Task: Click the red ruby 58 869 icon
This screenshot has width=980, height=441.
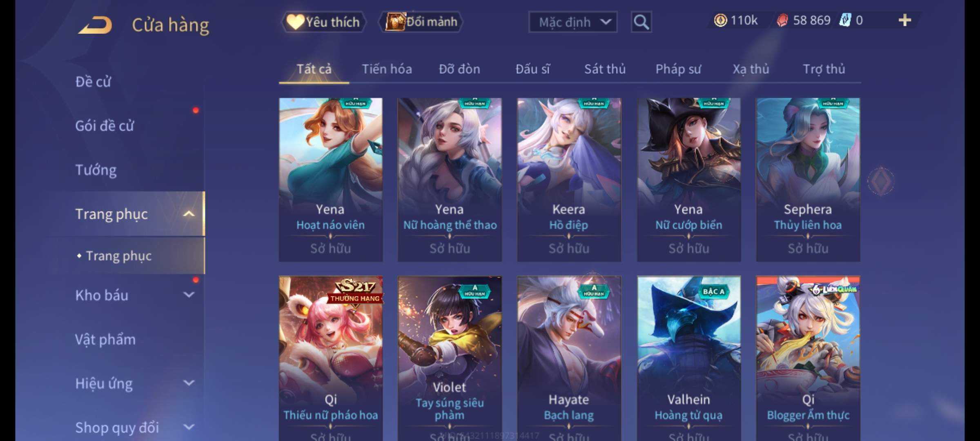Action: [782, 20]
